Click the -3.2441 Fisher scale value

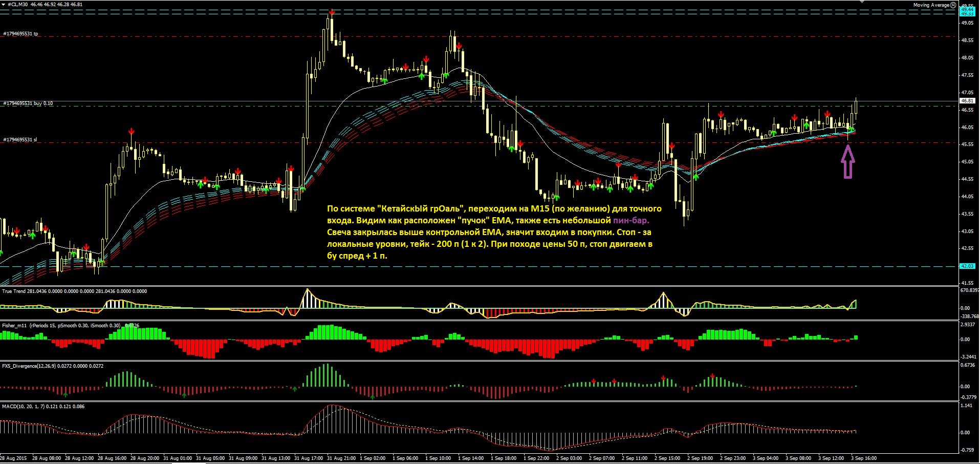point(969,356)
